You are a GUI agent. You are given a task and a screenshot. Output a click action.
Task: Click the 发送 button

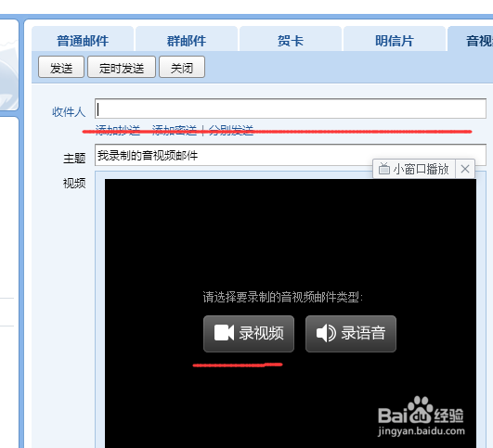point(61,67)
